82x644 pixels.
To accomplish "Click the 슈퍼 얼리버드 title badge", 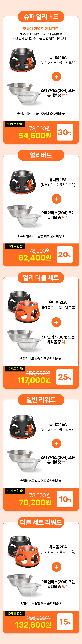I will click(x=41, y=17).
